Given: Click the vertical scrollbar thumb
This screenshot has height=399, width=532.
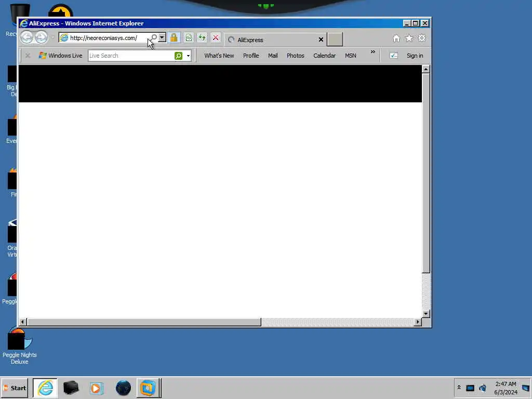Looking at the screenshot, I should pyautogui.click(x=426, y=173).
